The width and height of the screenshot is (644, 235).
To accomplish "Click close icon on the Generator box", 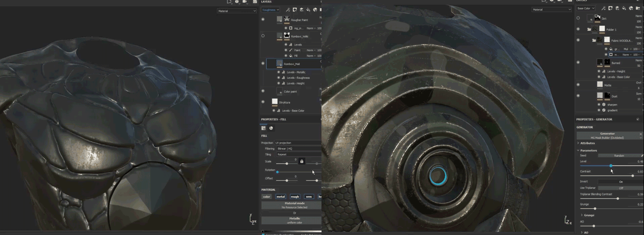I will tap(640, 134).
